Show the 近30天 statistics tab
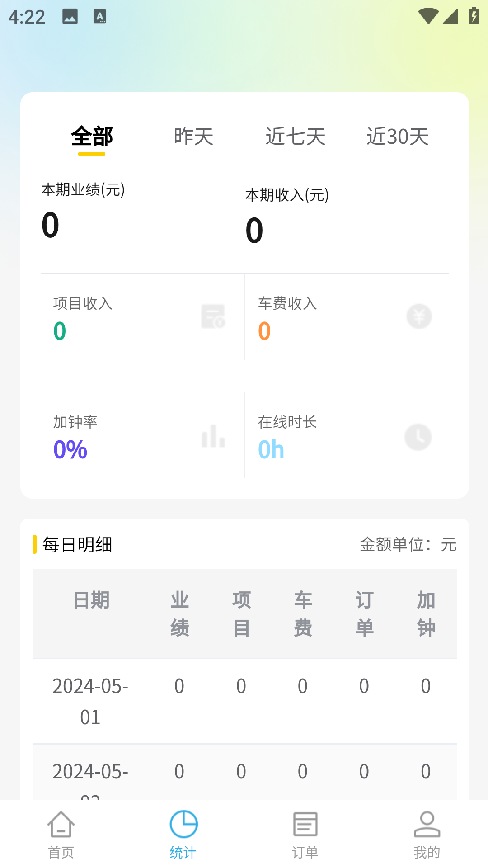 [x=398, y=137]
